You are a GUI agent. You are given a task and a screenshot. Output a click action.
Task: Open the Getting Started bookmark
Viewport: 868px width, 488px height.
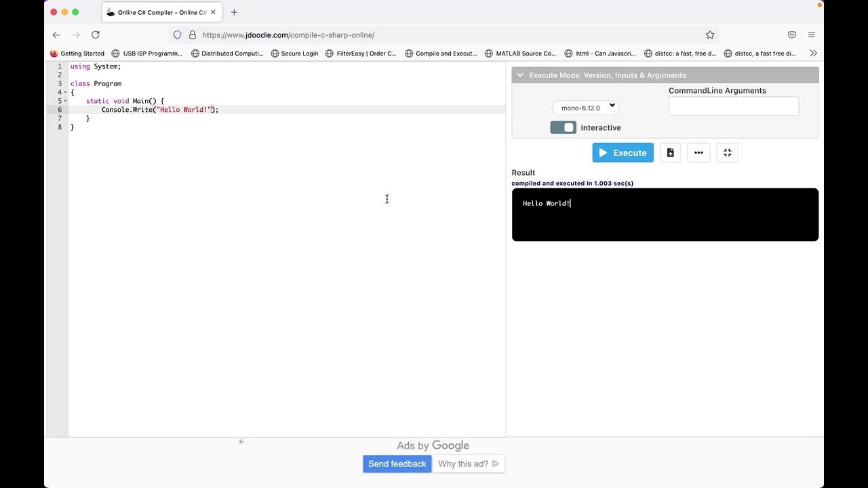pyautogui.click(x=77, y=54)
